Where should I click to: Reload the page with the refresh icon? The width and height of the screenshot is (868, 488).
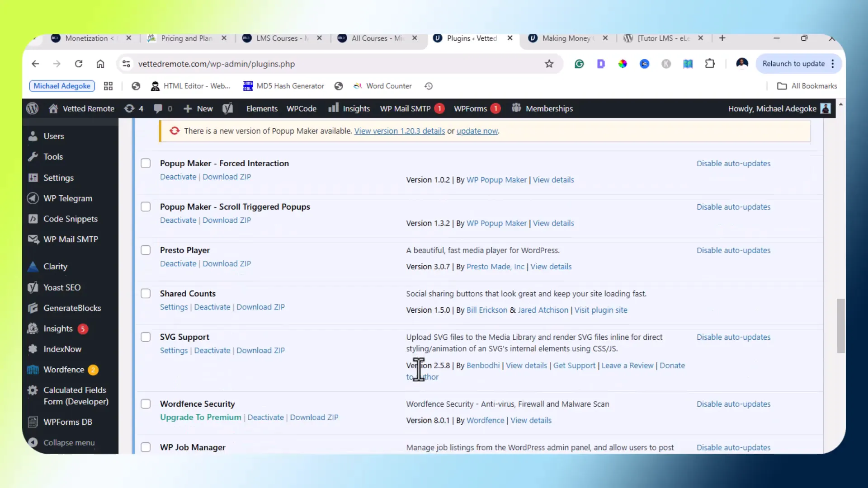[79, 64]
